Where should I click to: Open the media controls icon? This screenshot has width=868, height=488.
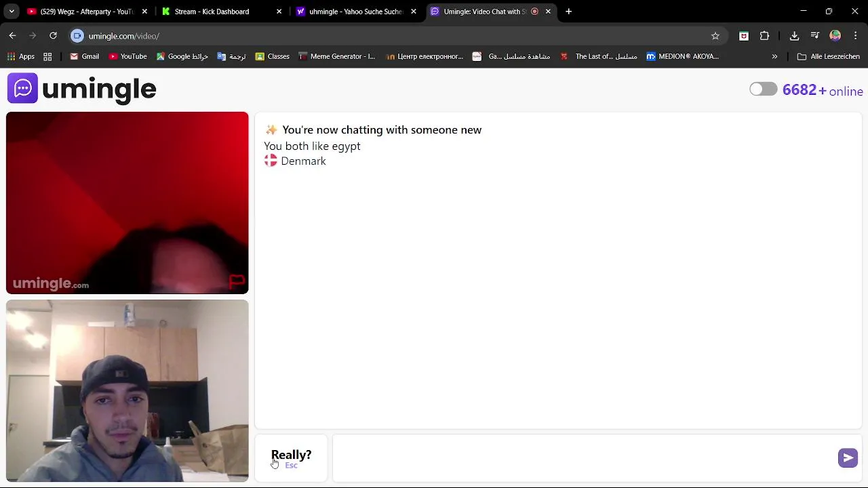[815, 36]
